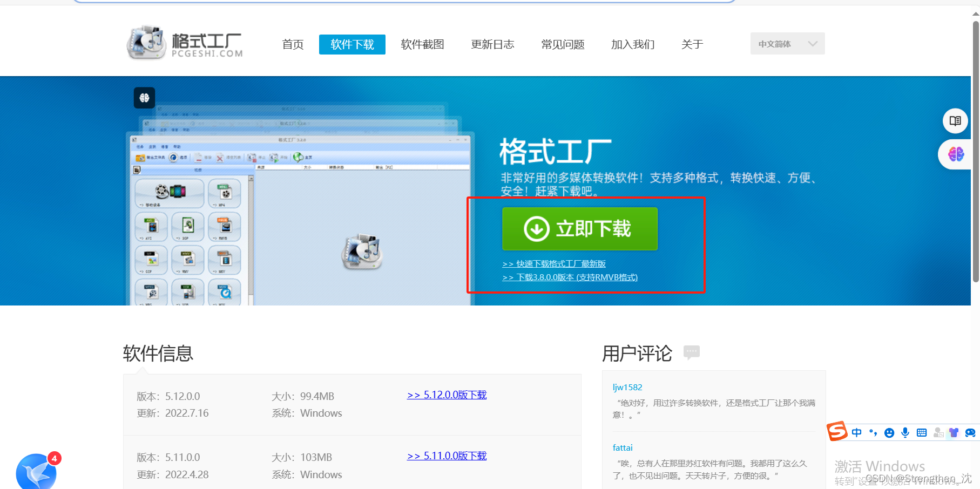
Task: Click the 软件信息 heading
Action: tap(158, 354)
